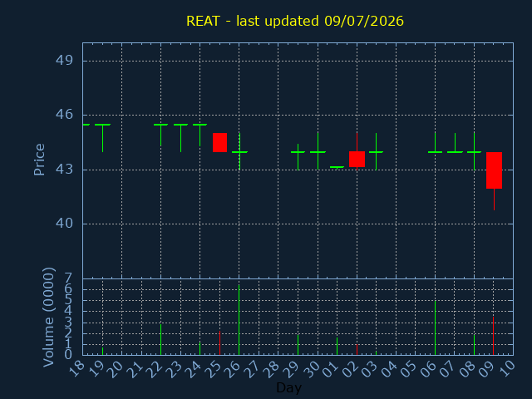Click the small green candle on day 01
532x399 pixels.
point(337,167)
